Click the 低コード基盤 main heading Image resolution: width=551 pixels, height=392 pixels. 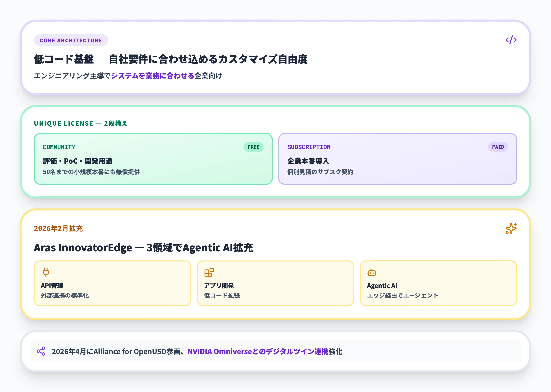click(171, 59)
